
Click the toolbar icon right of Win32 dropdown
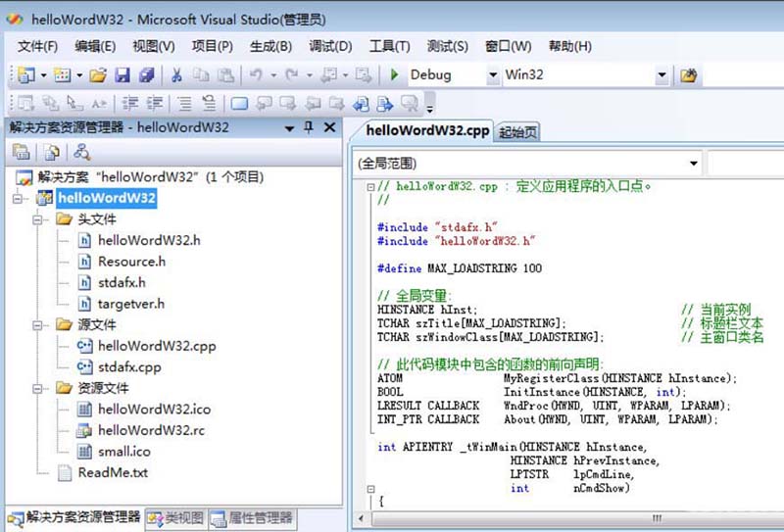(x=689, y=75)
